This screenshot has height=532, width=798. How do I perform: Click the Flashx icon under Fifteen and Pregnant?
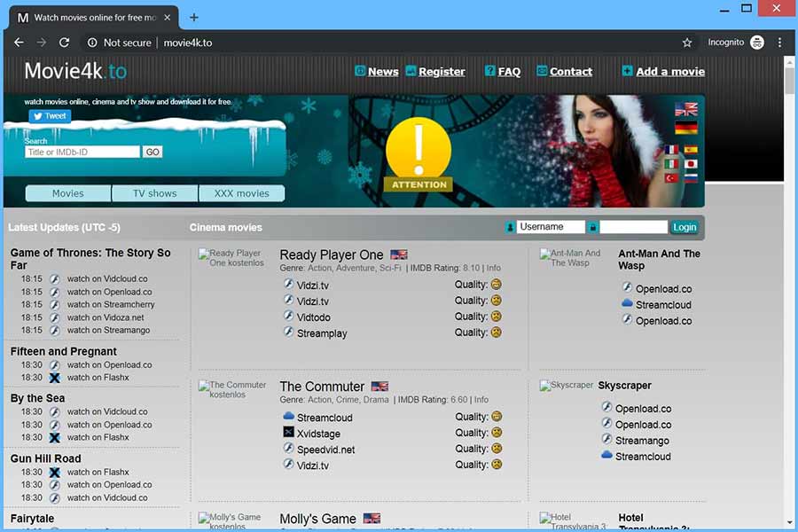click(x=54, y=378)
